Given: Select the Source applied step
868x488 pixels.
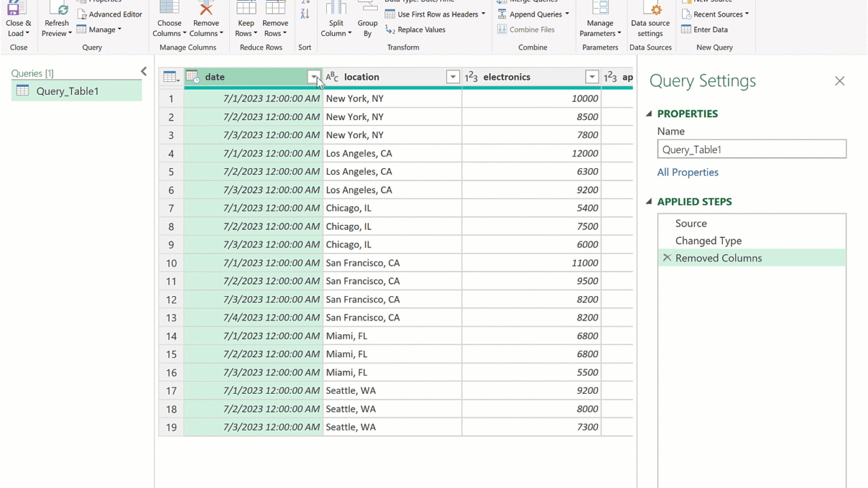Looking at the screenshot, I should click(x=690, y=223).
